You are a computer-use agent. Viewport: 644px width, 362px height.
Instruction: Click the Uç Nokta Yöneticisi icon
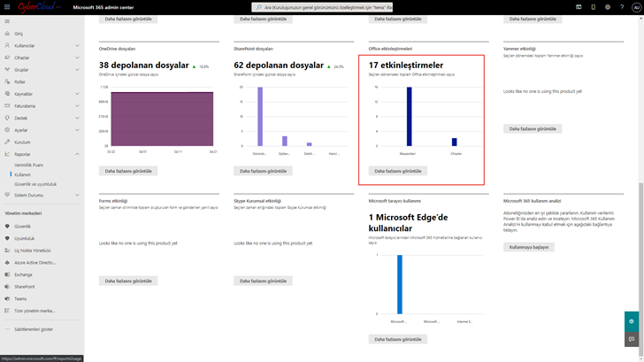(7, 250)
